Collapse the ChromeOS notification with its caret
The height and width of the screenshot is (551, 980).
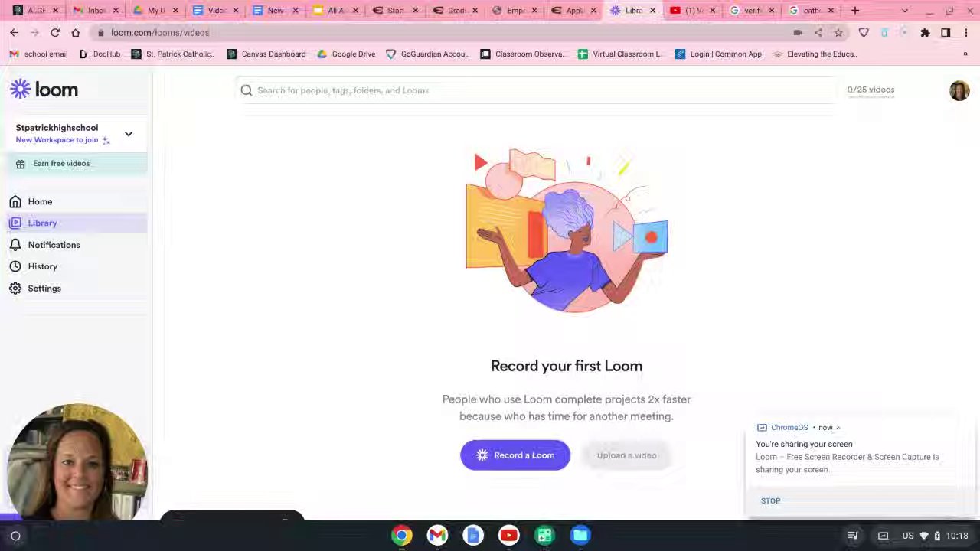tap(838, 428)
